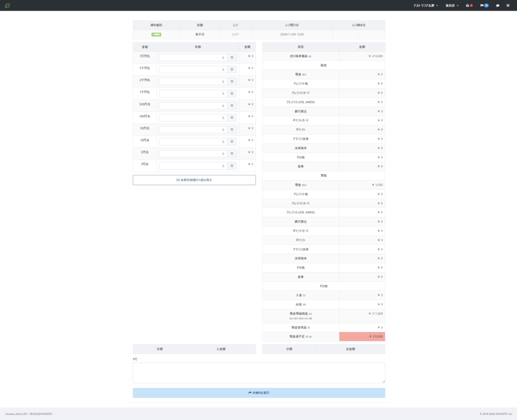517x420 pixels.
Task: Click the 入金額 column header
Action: pos(221,349)
